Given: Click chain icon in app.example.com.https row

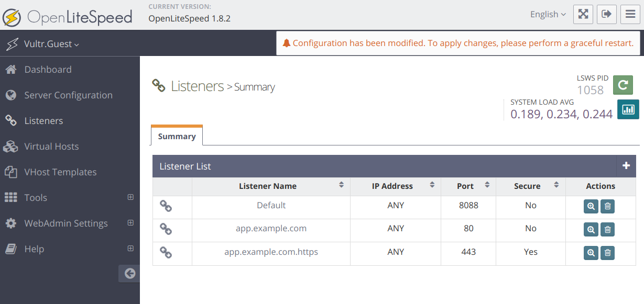Looking at the screenshot, I should (x=166, y=253).
